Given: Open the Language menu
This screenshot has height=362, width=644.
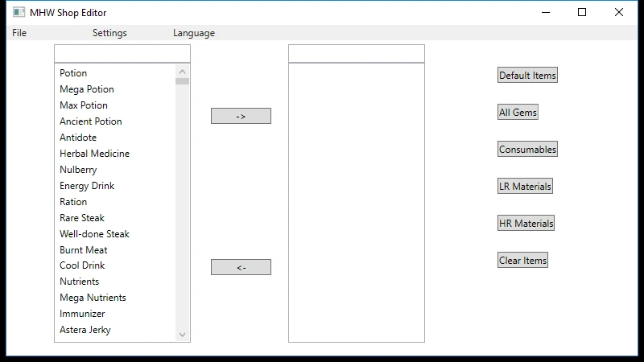Looking at the screenshot, I should (194, 33).
